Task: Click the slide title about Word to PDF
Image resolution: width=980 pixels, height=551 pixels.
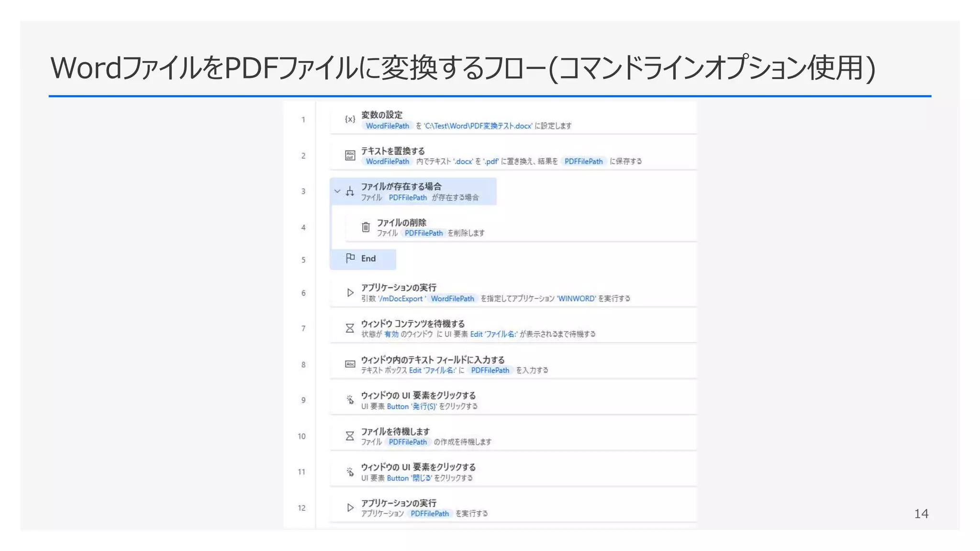Action: point(463,67)
